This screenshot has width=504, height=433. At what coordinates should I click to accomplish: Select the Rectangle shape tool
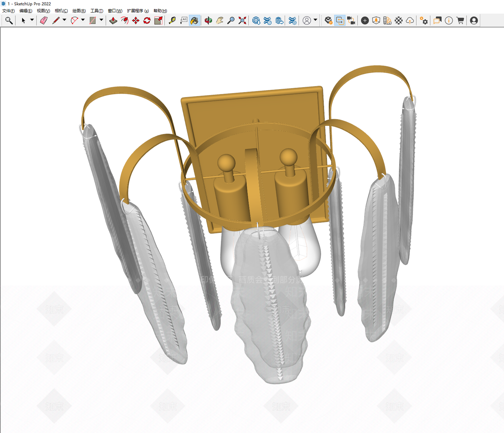(93, 20)
